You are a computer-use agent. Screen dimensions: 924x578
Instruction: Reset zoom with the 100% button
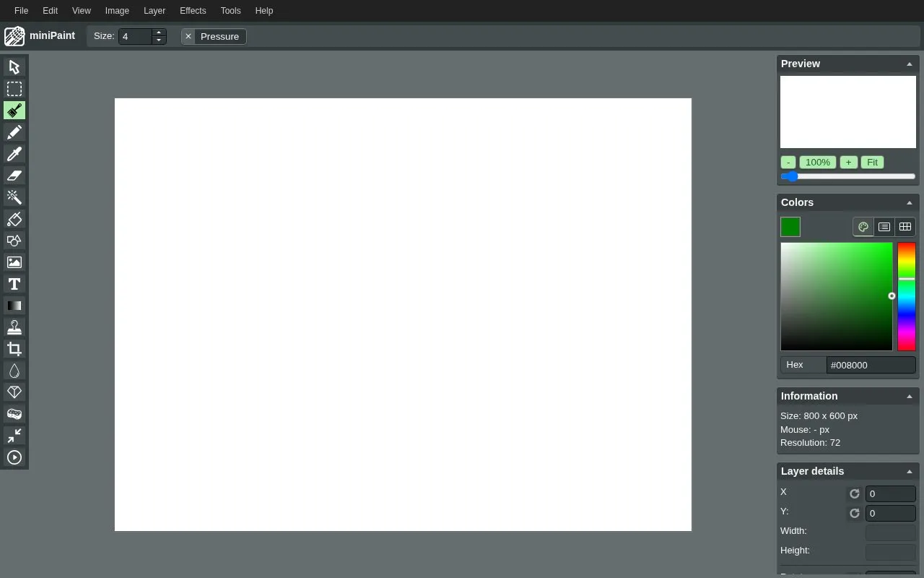click(818, 163)
